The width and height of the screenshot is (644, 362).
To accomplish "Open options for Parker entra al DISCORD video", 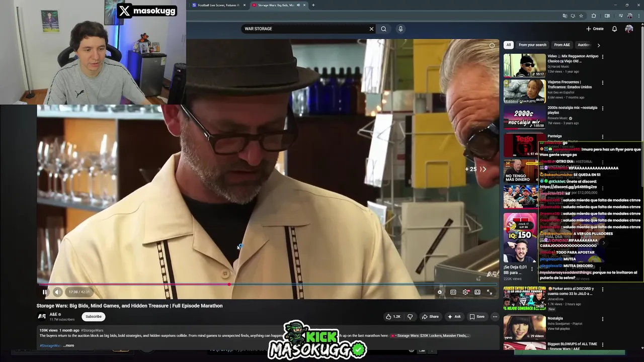I will (603, 289).
